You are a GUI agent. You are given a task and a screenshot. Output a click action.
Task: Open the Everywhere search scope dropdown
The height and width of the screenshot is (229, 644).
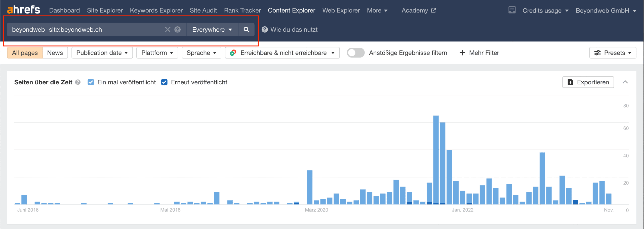[212, 30]
